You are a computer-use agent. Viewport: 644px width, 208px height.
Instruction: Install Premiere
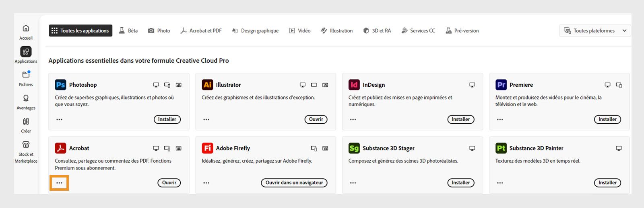[607, 119]
